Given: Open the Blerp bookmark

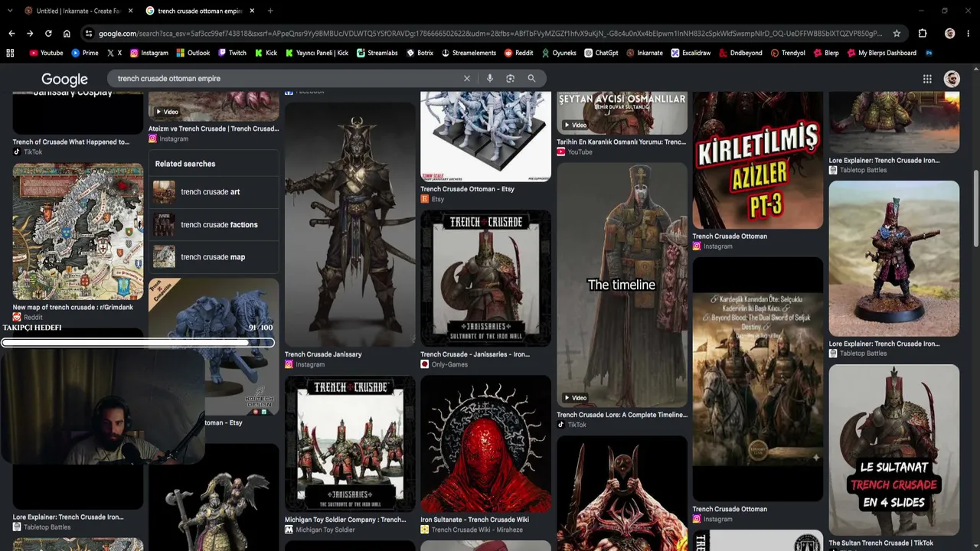Looking at the screenshot, I should tap(826, 53).
